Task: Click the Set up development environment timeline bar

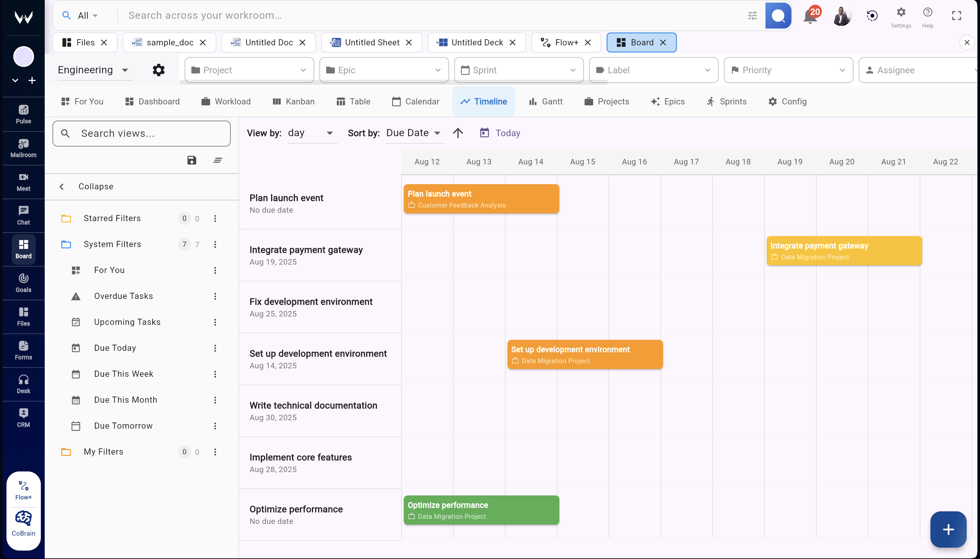Action: (585, 354)
